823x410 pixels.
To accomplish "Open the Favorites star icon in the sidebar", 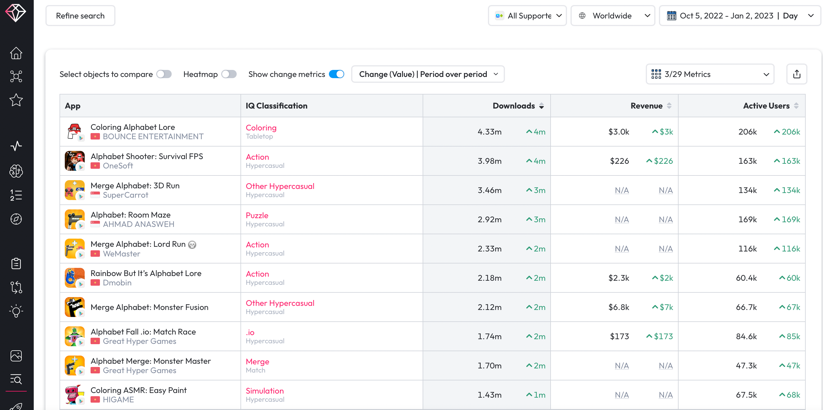I will [16, 100].
